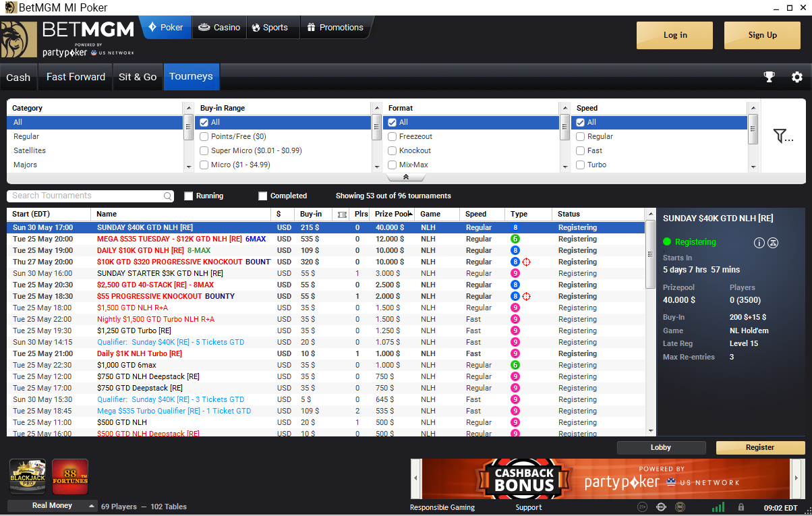Image resolution: width=812 pixels, height=516 pixels.
Task: Check the Knockout format filter
Action: click(393, 151)
